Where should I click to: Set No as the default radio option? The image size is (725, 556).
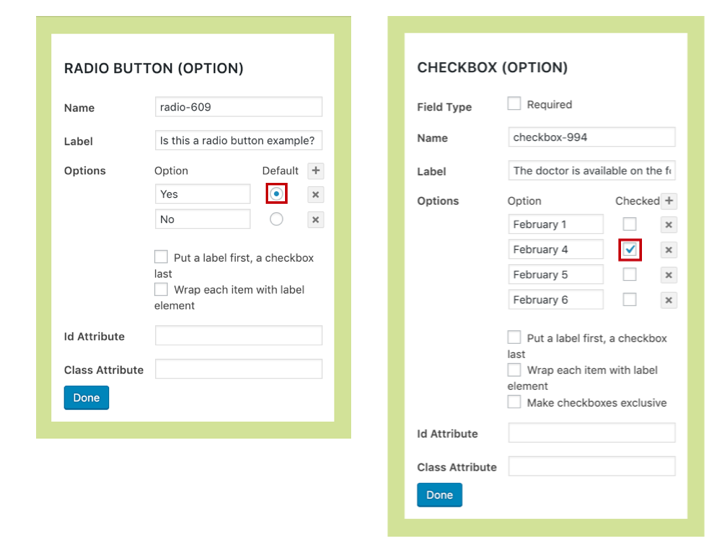(276, 219)
